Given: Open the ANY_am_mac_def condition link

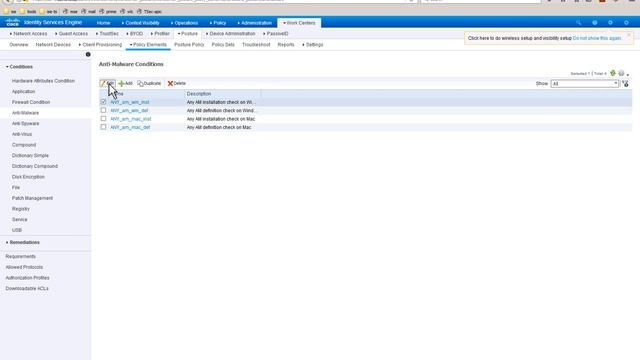Looking at the screenshot, I should [130, 127].
